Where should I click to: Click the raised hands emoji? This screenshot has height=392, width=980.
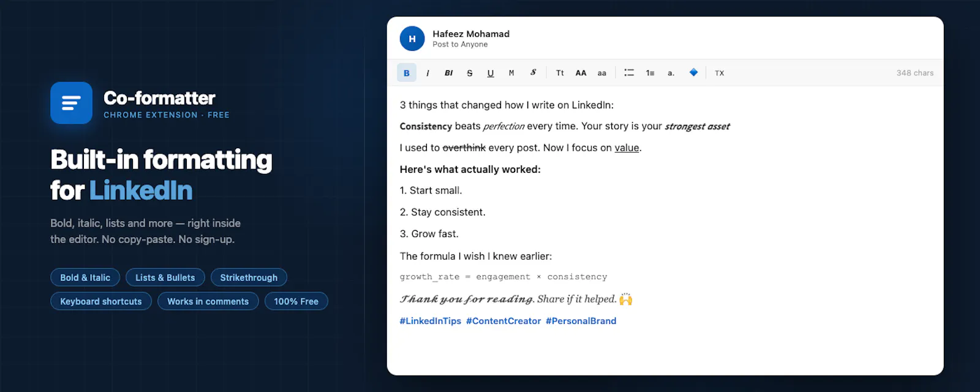[x=626, y=299]
